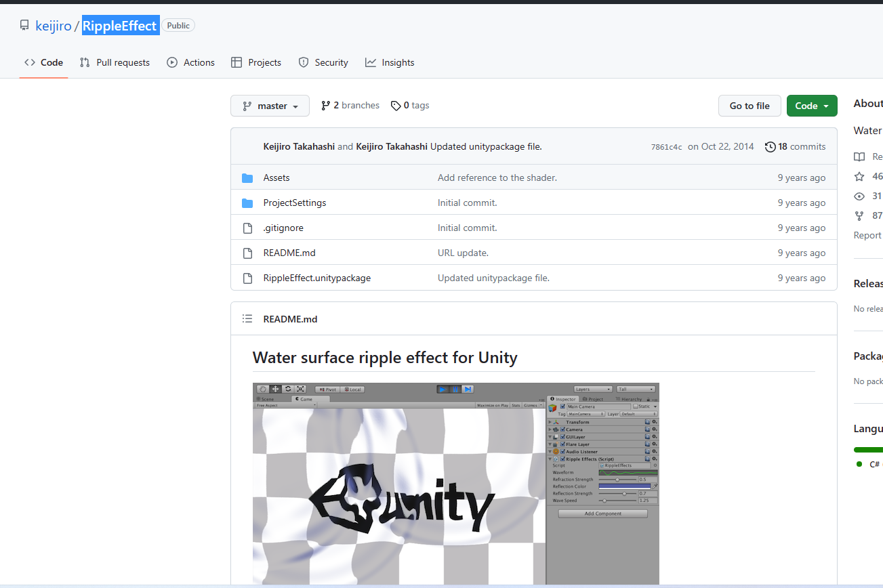Screen dimensions: 883x588
Task: Click the clock history icon beside 18 commits
Action: click(770, 146)
